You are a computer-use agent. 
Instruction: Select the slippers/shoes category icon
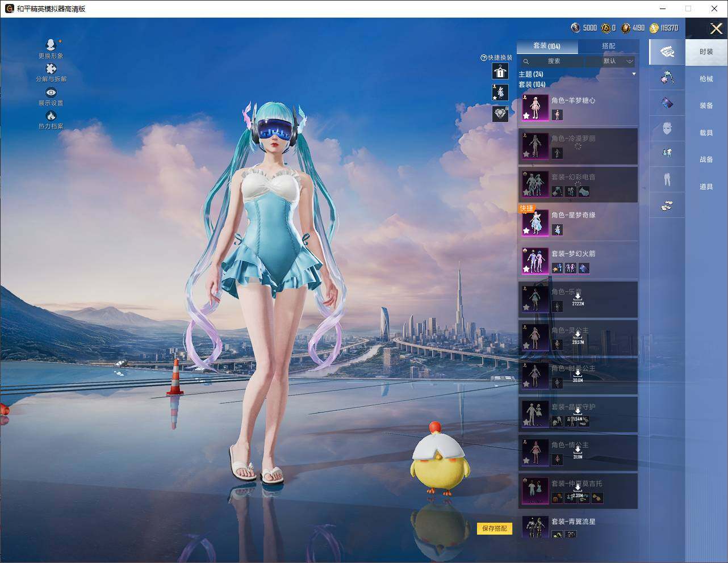pyautogui.click(x=667, y=206)
